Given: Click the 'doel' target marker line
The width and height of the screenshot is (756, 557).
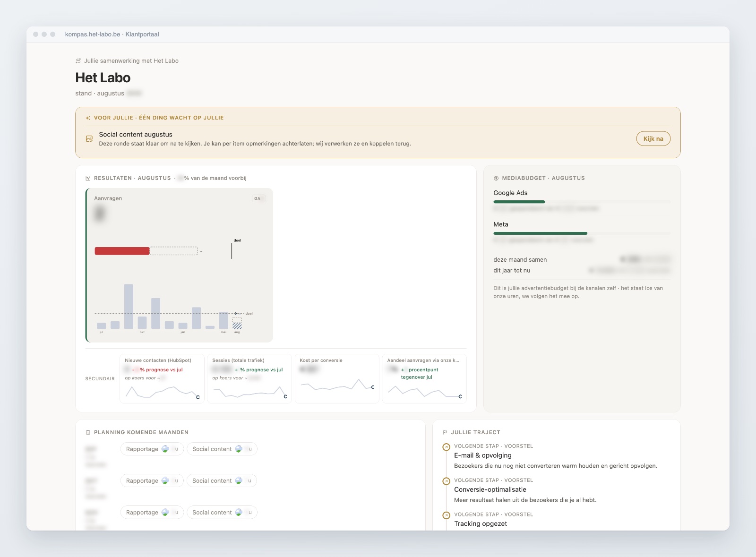Looking at the screenshot, I should [x=232, y=251].
